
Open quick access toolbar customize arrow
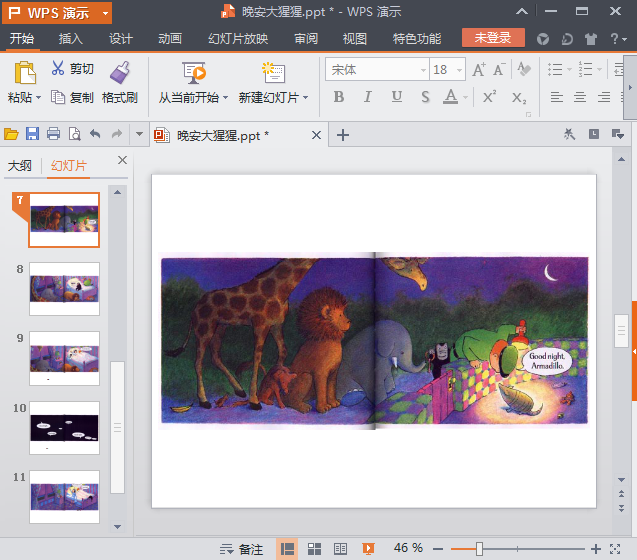pos(139,134)
